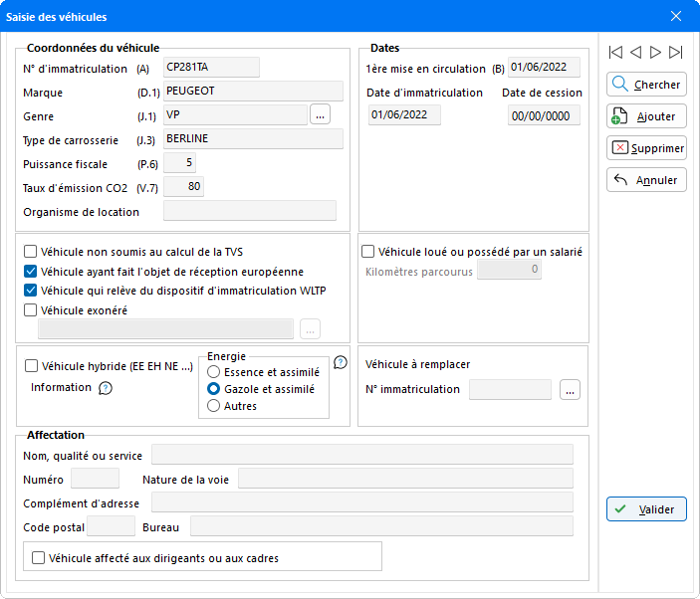Open the Genre selection list button
700x599 pixels.
pos(320,114)
